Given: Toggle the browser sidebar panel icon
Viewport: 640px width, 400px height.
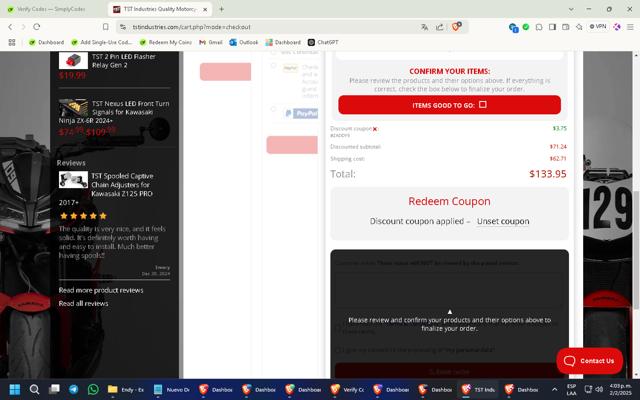Looking at the screenshot, I should click(x=552, y=27).
